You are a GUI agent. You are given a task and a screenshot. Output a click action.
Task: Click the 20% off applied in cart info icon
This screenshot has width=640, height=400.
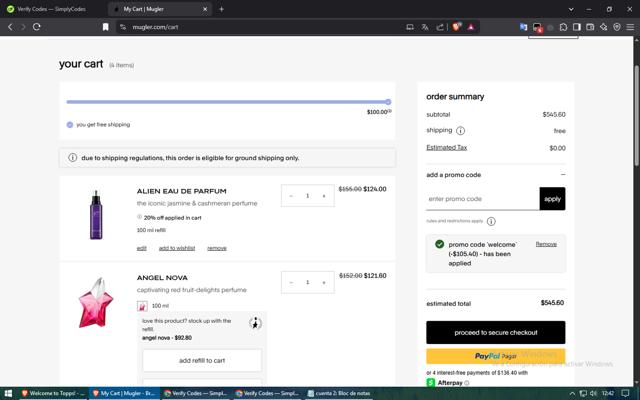point(139,217)
